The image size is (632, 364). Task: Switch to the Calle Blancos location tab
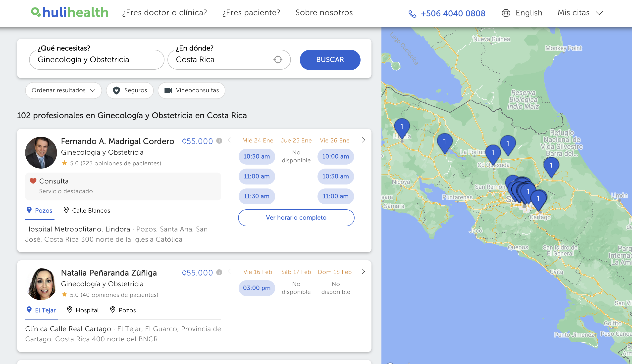[x=87, y=211]
